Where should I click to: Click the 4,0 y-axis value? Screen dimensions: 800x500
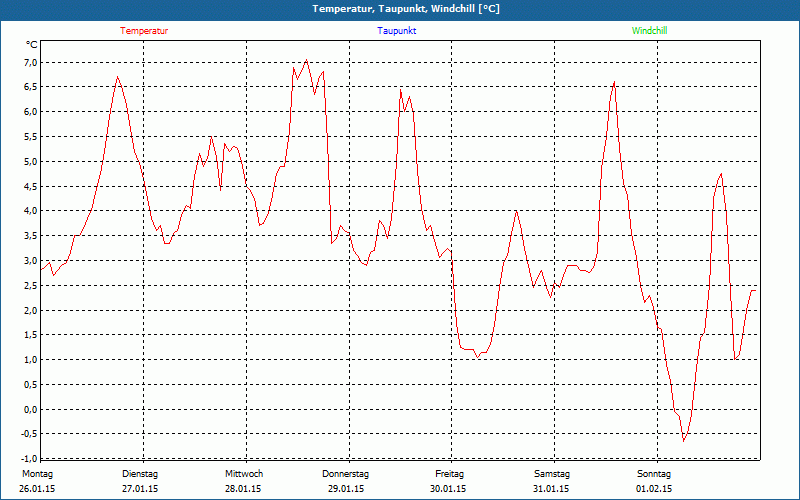[31, 211]
